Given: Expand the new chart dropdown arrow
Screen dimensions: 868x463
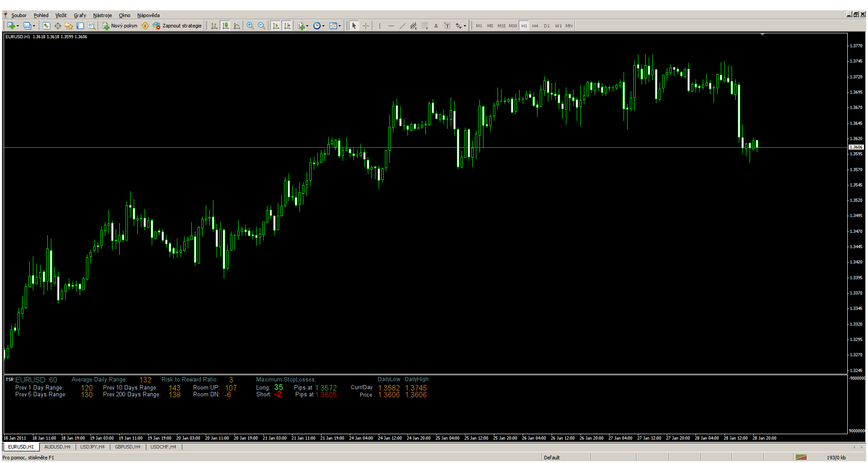Looking at the screenshot, I should click(x=18, y=26).
